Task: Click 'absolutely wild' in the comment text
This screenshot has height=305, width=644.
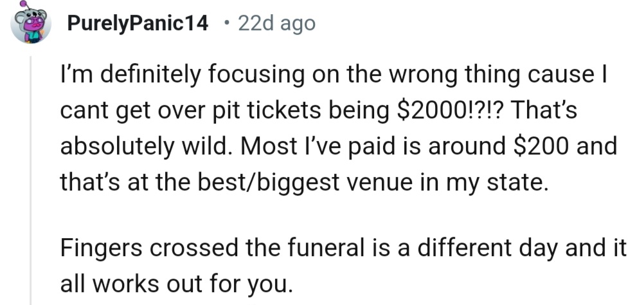Action: coord(141,147)
